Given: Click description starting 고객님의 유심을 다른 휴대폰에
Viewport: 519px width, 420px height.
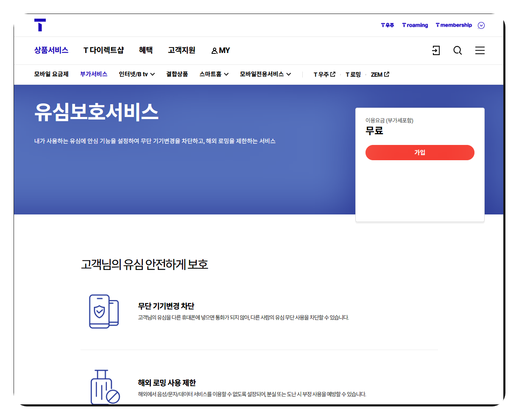Looking at the screenshot, I should coord(243,317).
